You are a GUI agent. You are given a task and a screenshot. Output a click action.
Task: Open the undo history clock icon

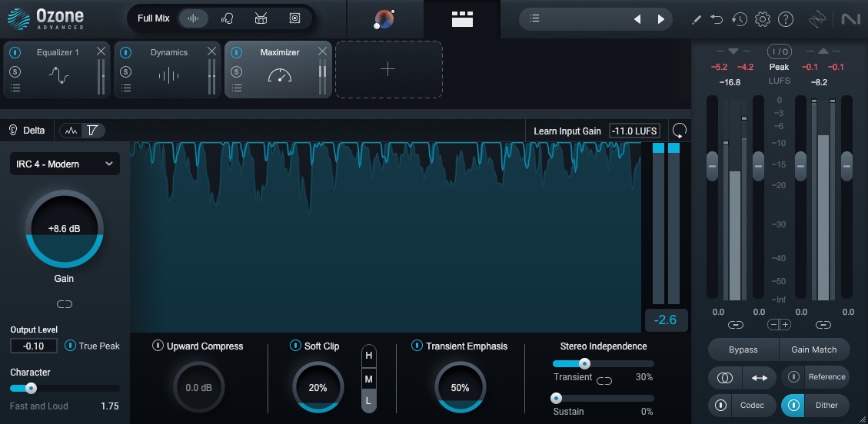739,19
